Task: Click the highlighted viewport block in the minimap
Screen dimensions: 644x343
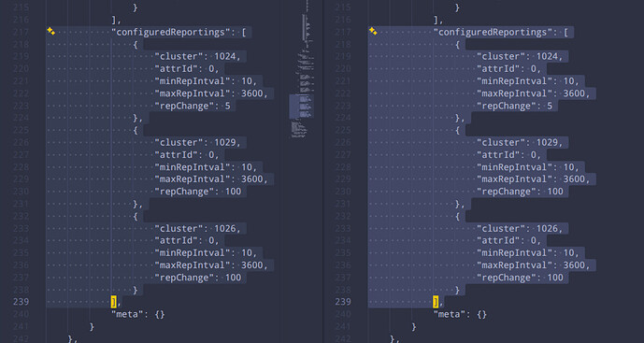Action: point(301,106)
